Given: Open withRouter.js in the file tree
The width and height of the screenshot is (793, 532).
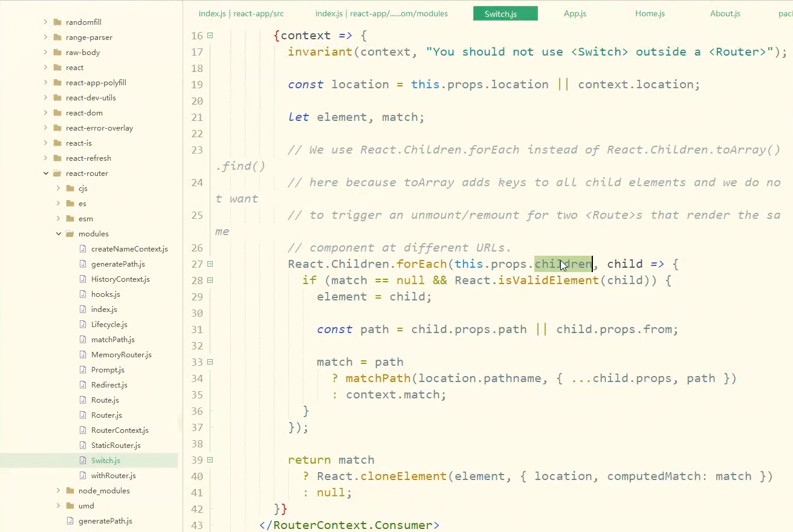Looking at the screenshot, I should tap(113, 475).
